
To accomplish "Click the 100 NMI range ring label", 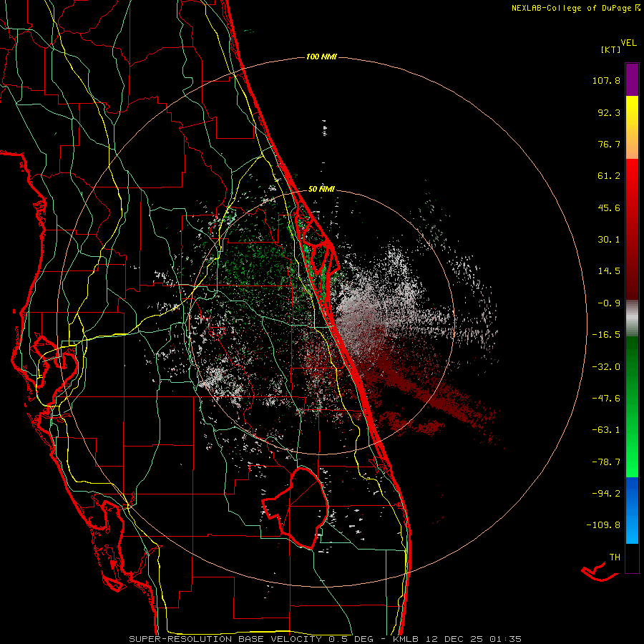I will click(321, 57).
